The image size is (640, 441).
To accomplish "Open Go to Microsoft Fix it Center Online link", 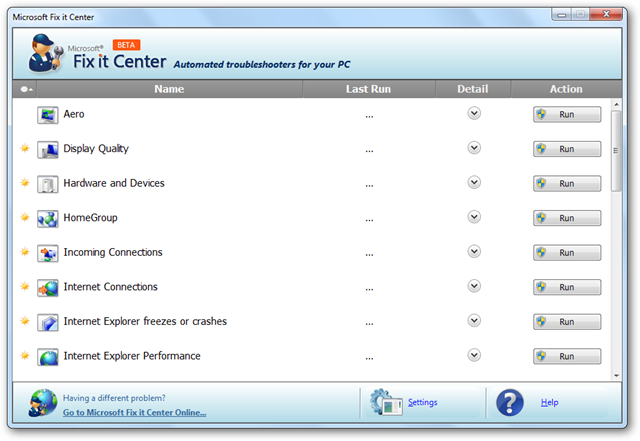I will click(135, 412).
